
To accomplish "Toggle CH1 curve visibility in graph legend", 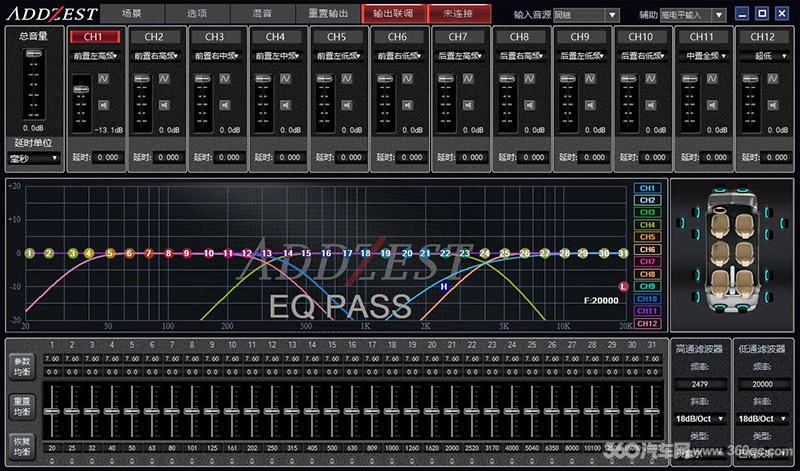I will 647,188.
